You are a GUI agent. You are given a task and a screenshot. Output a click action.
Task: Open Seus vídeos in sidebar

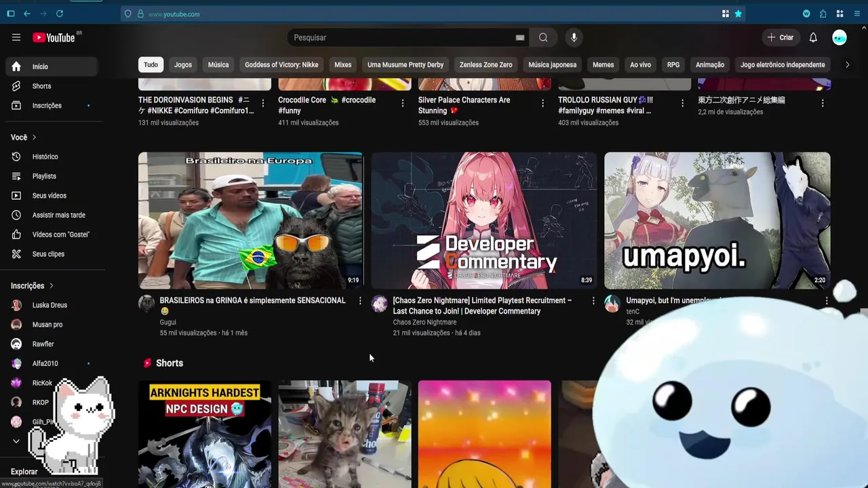[x=52, y=196]
